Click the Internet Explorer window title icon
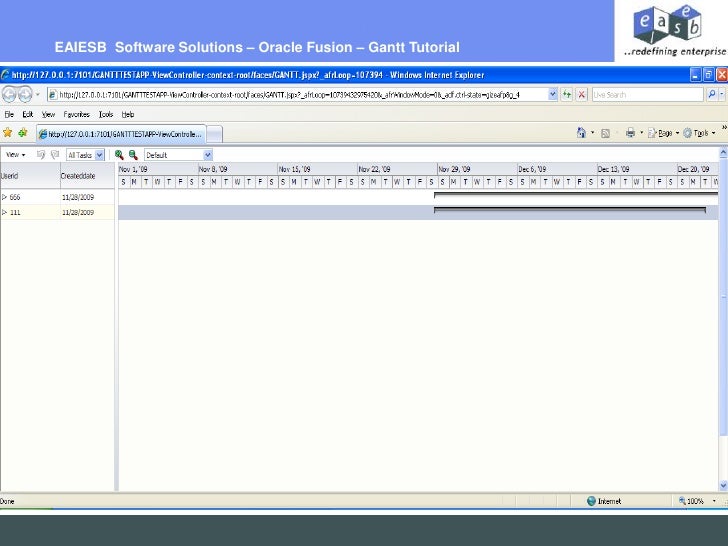This screenshot has width=728, height=546. [x=5, y=75]
